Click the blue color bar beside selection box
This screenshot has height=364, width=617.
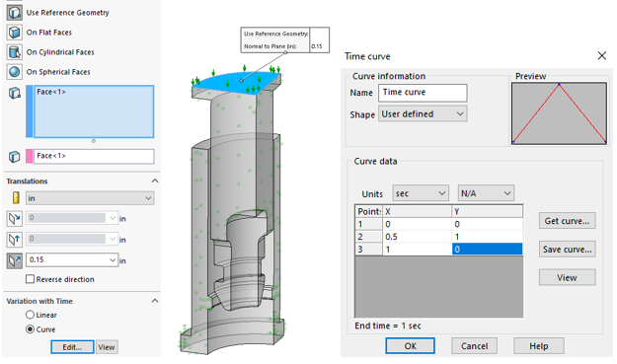[29, 111]
